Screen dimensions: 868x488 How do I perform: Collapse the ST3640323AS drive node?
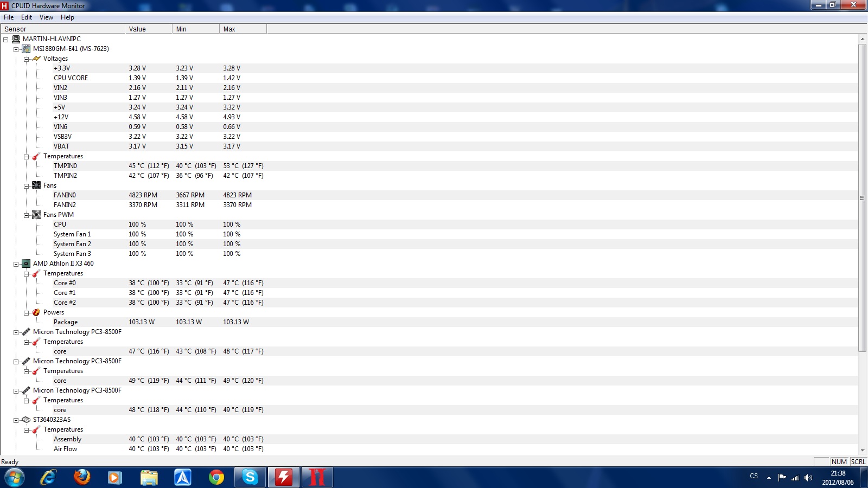click(16, 420)
